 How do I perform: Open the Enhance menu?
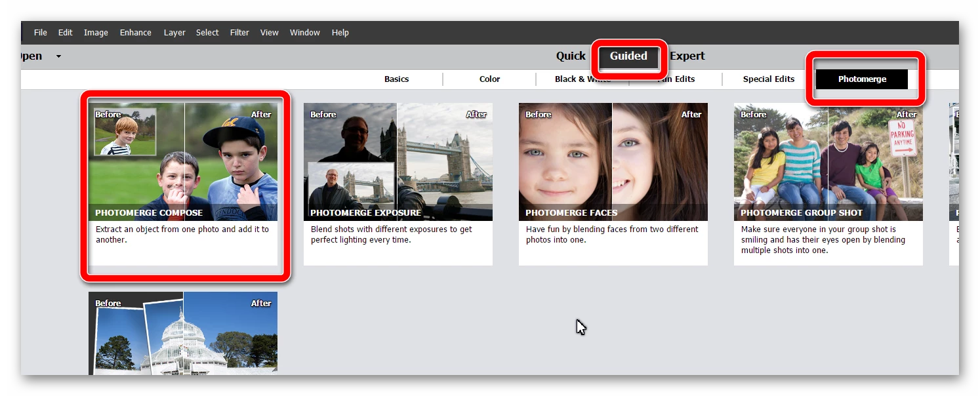(135, 33)
